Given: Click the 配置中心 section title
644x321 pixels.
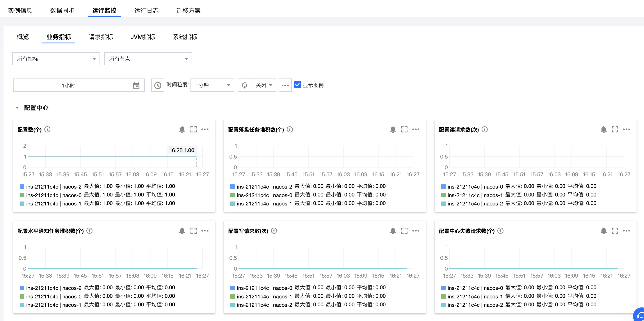Looking at the screenshot, I should (36, 108).
